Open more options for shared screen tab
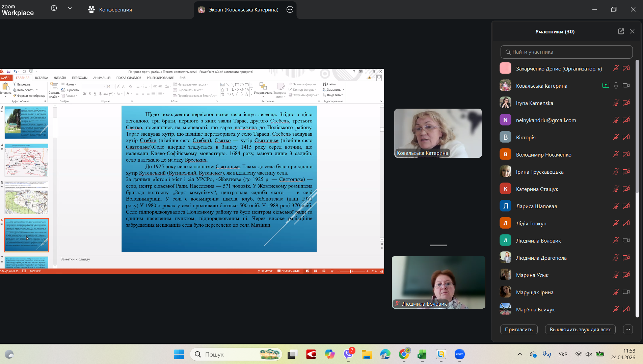The image size is (643, 364). click(290, 9)
